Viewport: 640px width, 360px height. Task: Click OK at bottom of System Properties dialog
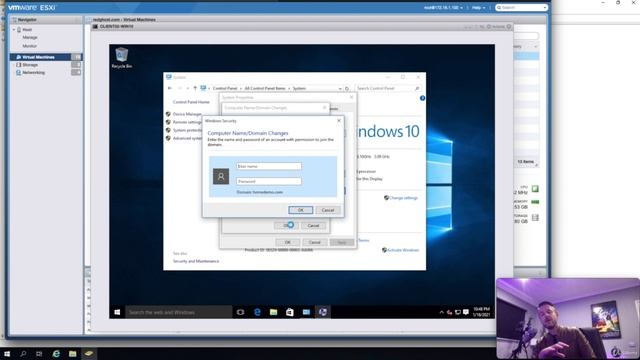[287, 242]
